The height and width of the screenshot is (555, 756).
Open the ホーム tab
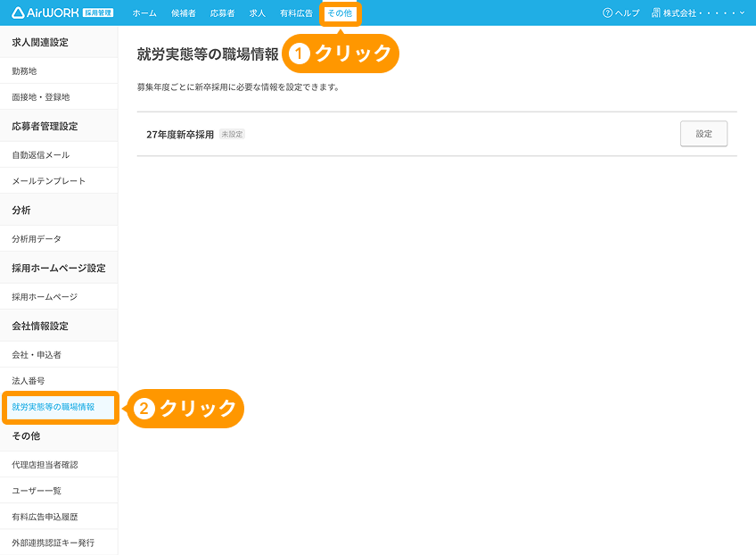[144, 13]
